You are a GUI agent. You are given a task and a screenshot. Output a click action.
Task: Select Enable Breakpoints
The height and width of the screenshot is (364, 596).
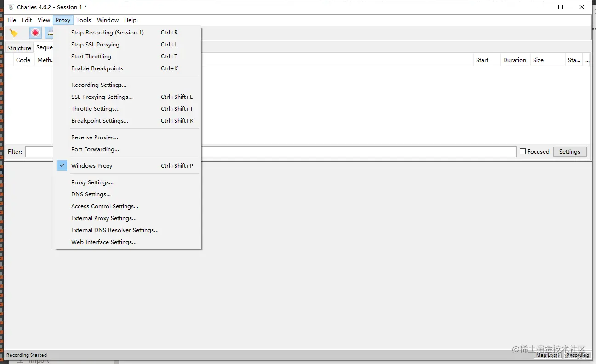(x=127, y=68)
